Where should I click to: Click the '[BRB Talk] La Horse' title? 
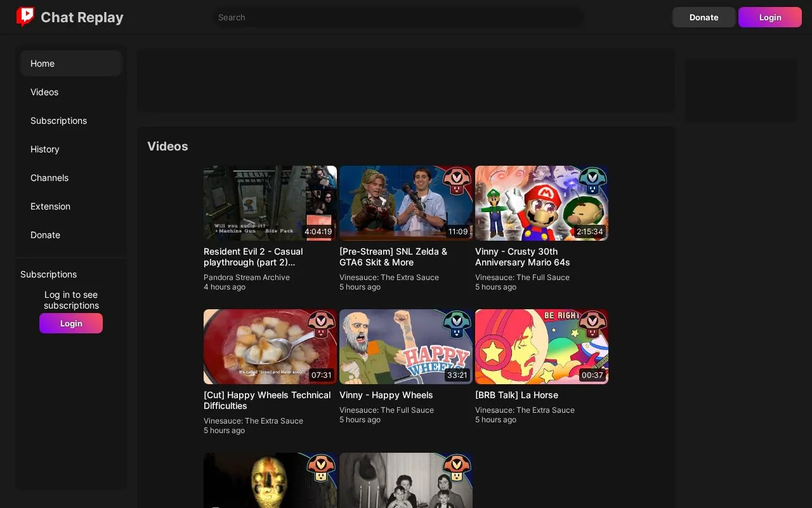(516, 395)
